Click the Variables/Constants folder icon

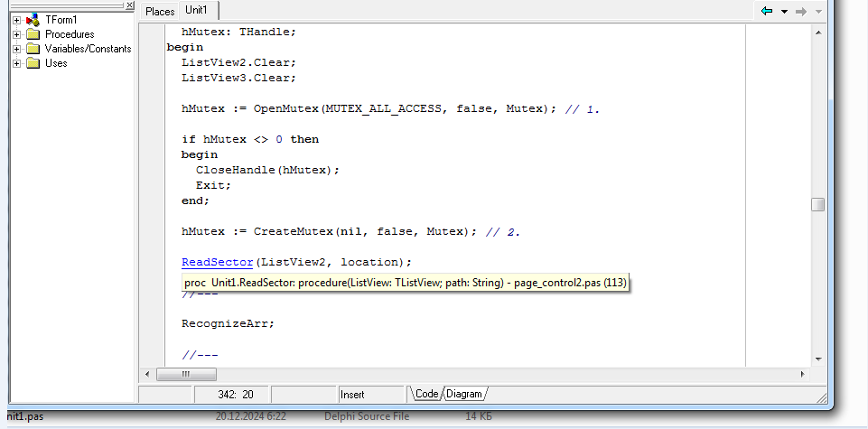pyautogui.click(x=33, y=49)
